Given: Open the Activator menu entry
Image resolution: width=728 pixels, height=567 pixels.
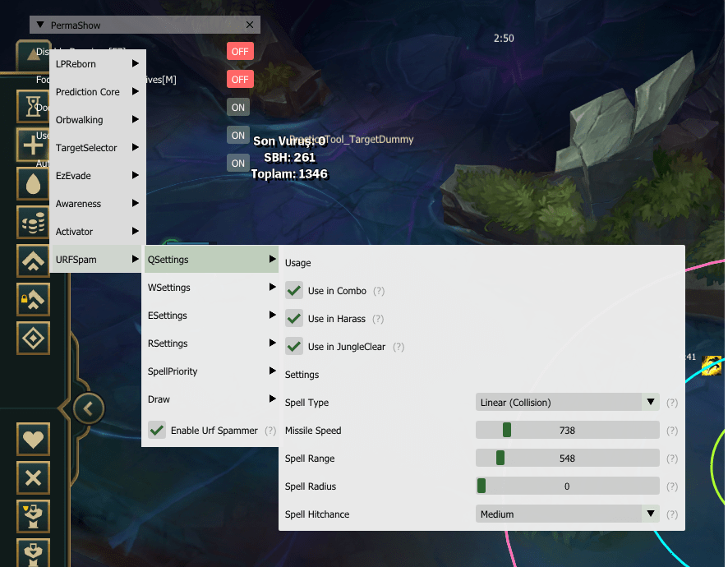Looking at the screenshot, I should pos(98,231).
